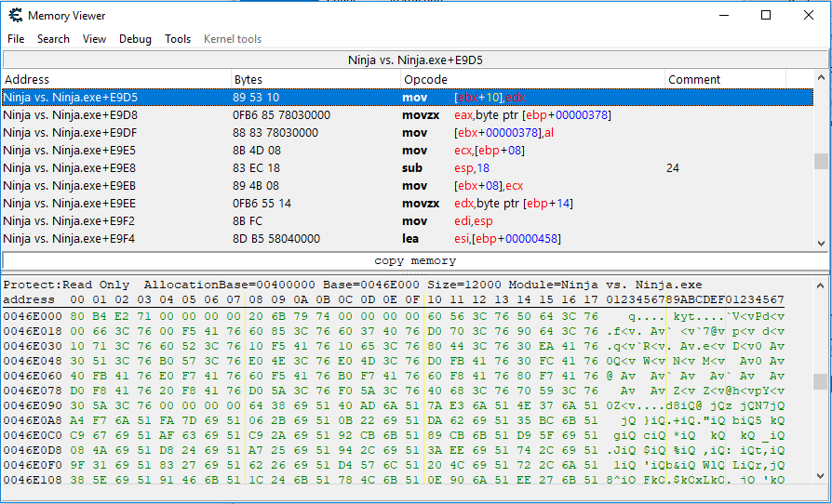Click bytes '88 83 78030000'
Image resolution: width=832 pixels, height=504 pixels.
click(x=275, y=132)
